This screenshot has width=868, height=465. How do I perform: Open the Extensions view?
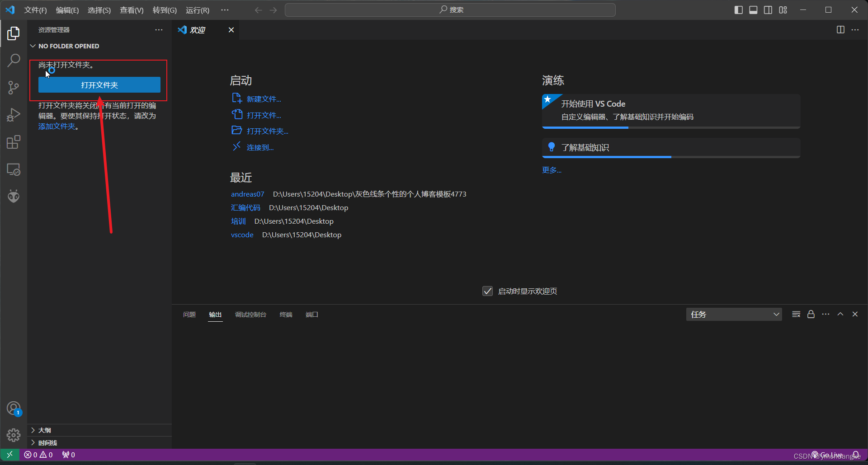14,142
